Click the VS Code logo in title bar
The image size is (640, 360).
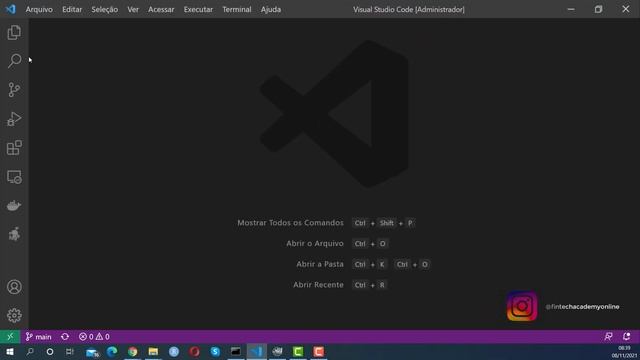(11, 9)
